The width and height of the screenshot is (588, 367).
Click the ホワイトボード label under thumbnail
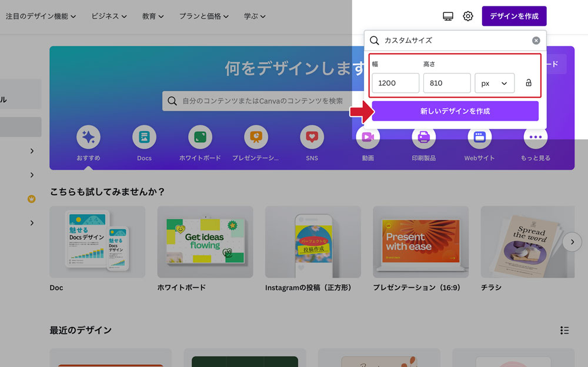[182, 288]
